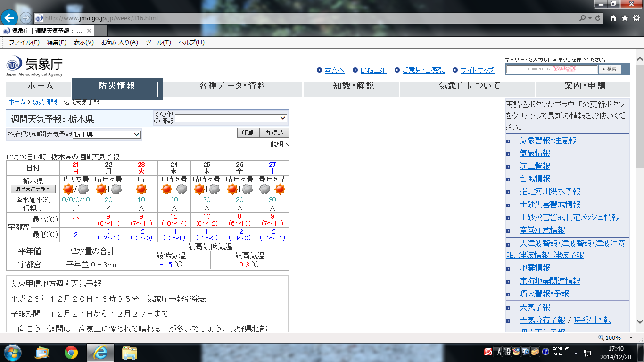Click the Refresh icon in address bar

pos(598,18)
